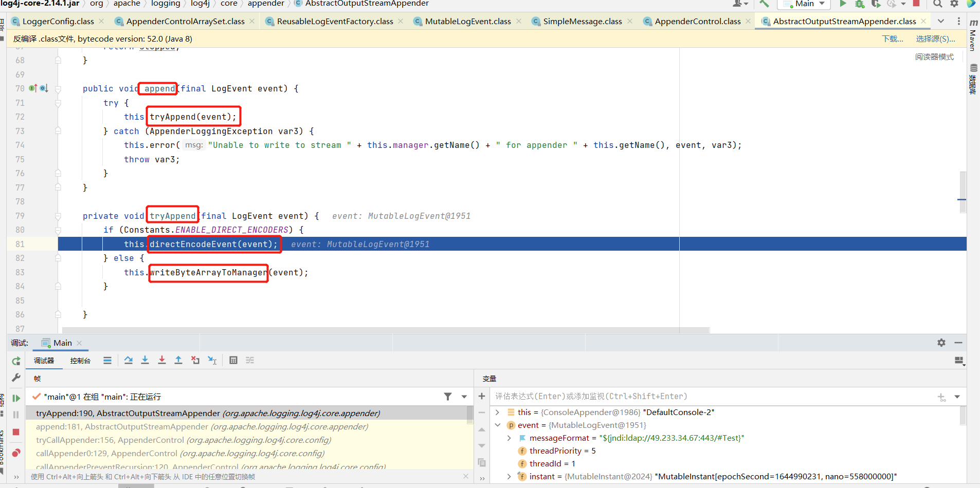Step over the current line in the debugger
The height and width of the screenshot is (488, 980).
129,360
